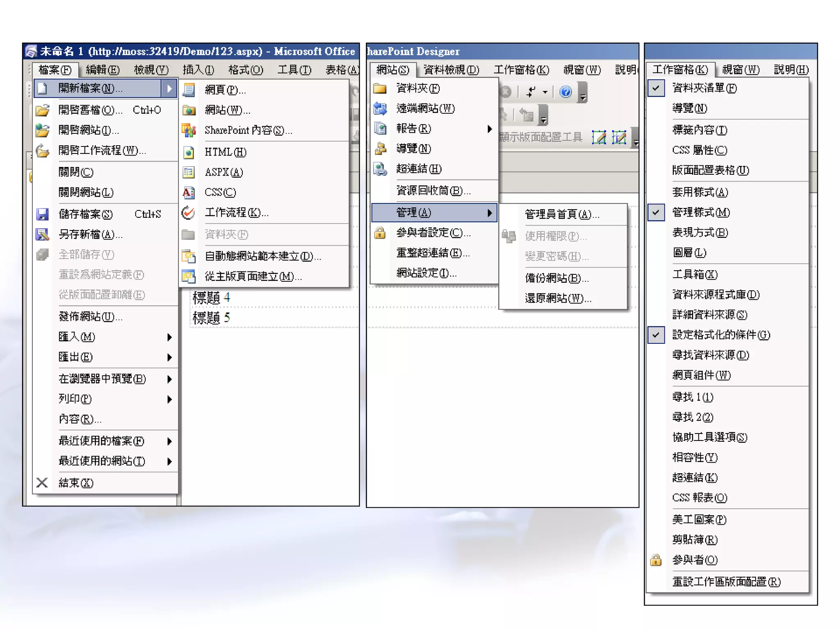Click the 開啟舊檔 open folder icon
The width and height of the screenshot is (840, 630).
42,110
